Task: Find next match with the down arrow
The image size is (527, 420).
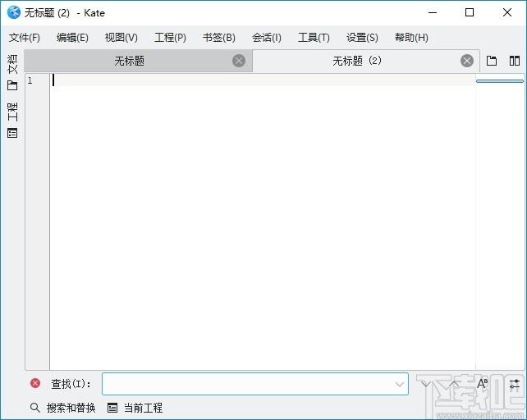Action: 425,384
